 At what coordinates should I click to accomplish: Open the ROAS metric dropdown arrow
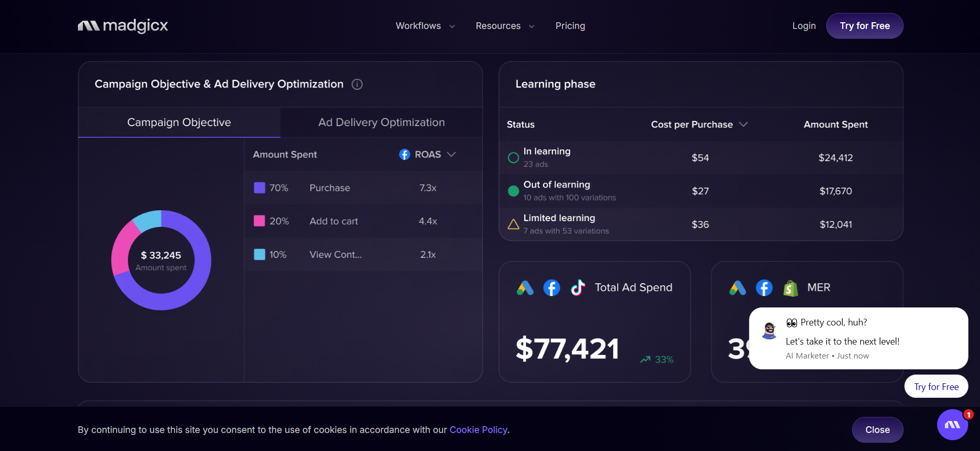[452, 154]
